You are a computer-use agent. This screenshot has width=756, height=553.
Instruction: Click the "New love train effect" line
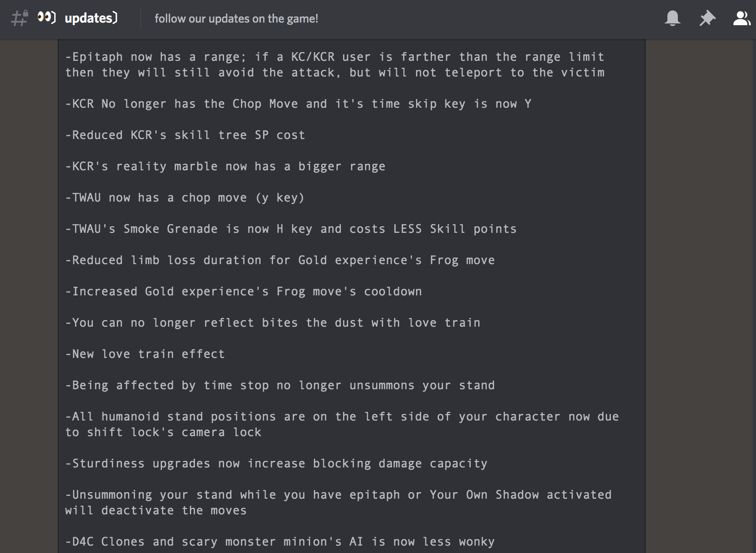(145, 354)
